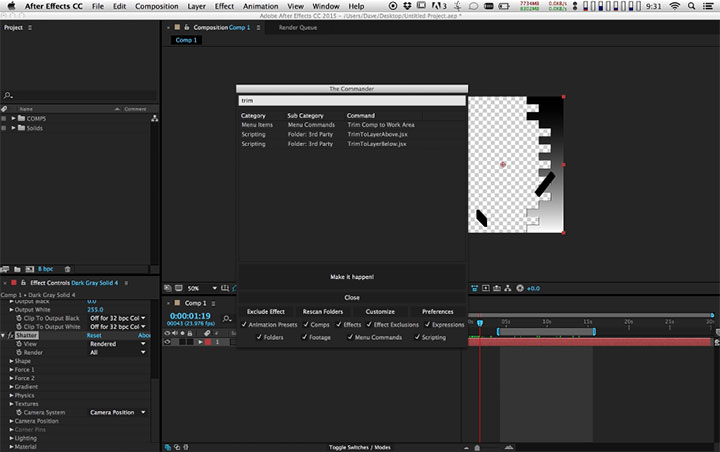Toggle stopwatch for Clip To Output White

click(19, 327)
